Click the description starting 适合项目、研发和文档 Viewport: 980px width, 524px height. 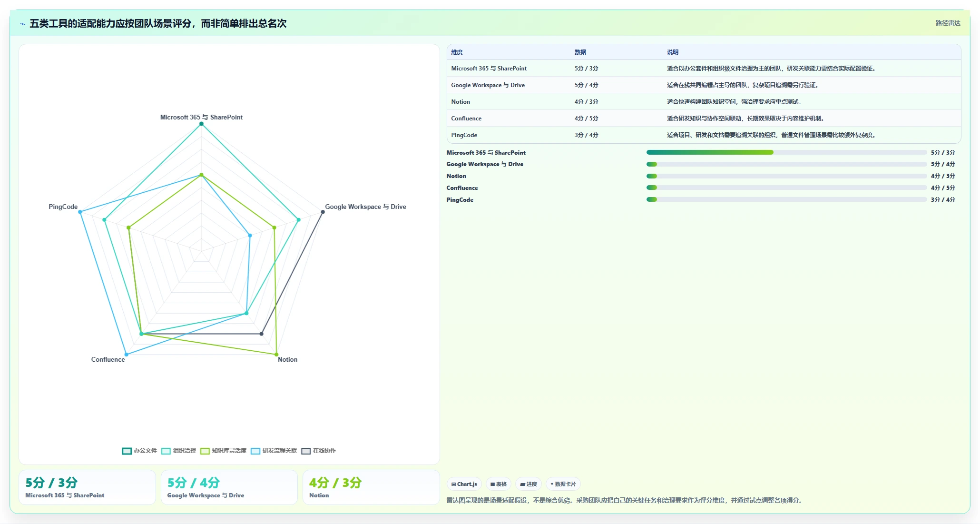click(x=772, y=135)
